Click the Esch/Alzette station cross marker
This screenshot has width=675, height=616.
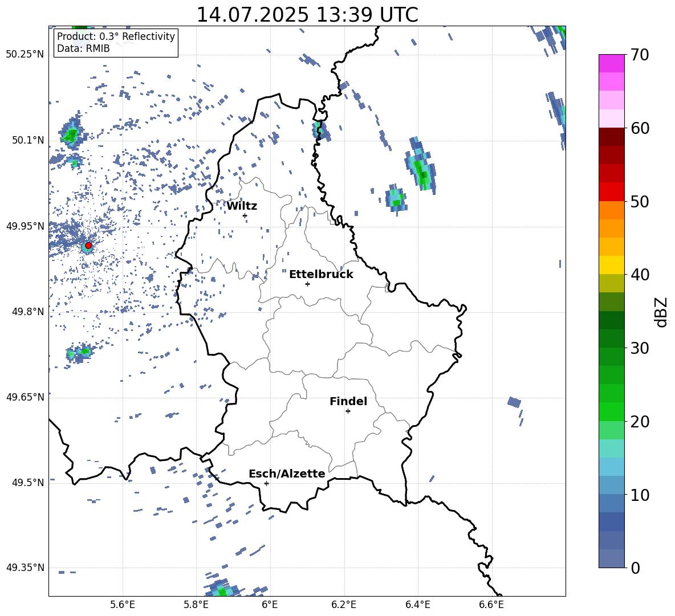tap(266, 483)
